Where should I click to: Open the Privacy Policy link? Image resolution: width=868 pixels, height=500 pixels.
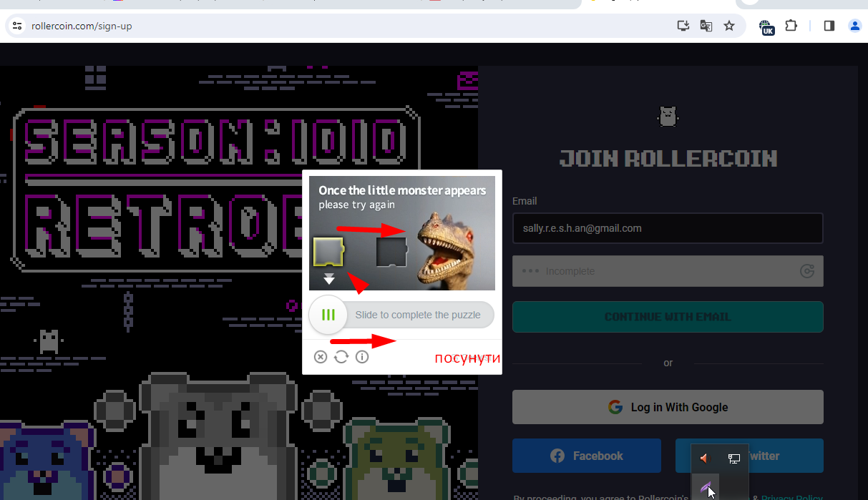tap(792, 497)
